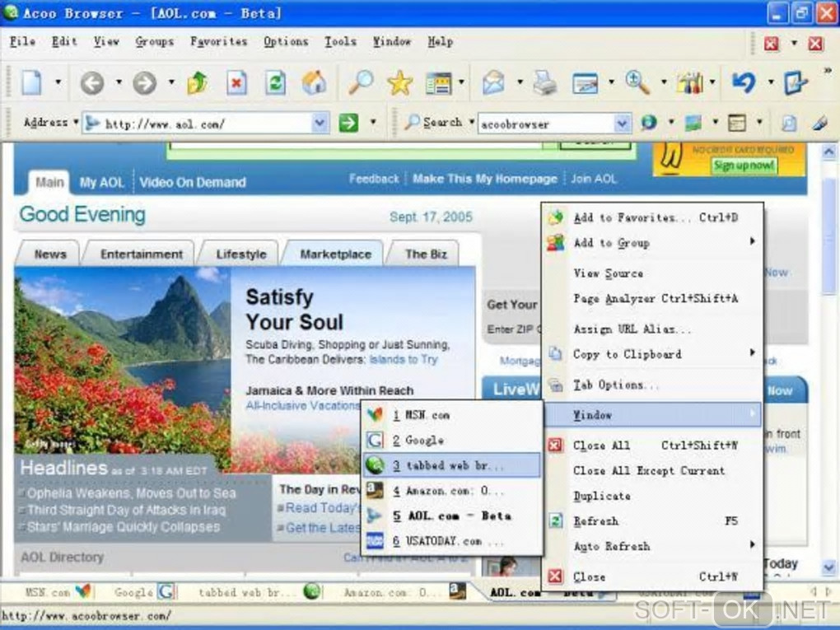Viewport: 840px width, 630px height.
Task: Expand the search box dropdown arrow
Action: pyautogui.click(x=622, y=124)
